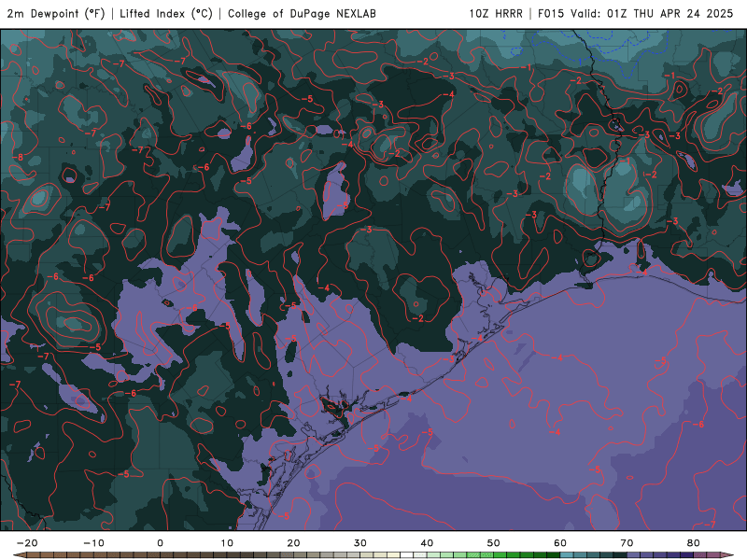Viewport: 747px width, 560px height.
Task: Click the 30 label on the color scale
Action: pyautogui.click(x=360, y=543)
